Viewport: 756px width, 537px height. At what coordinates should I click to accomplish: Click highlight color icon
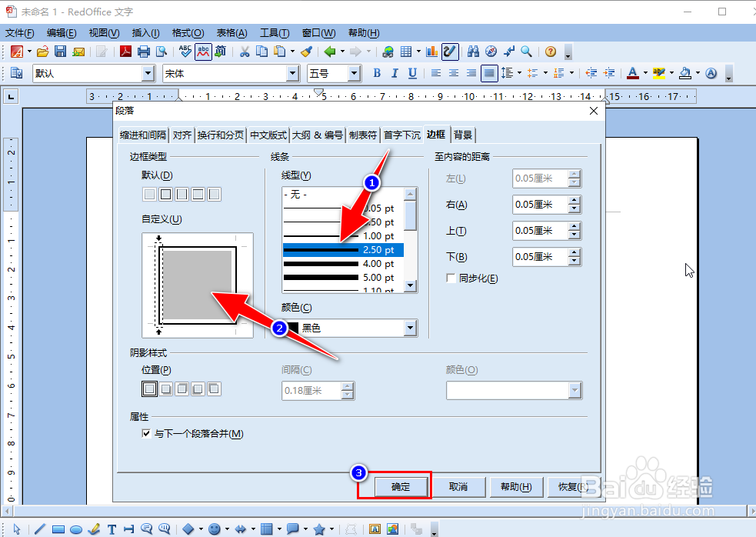point(658,73)
